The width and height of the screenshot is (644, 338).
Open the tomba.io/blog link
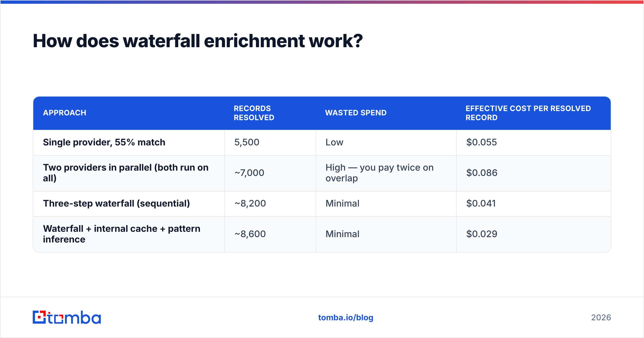[x=346, y=318]
